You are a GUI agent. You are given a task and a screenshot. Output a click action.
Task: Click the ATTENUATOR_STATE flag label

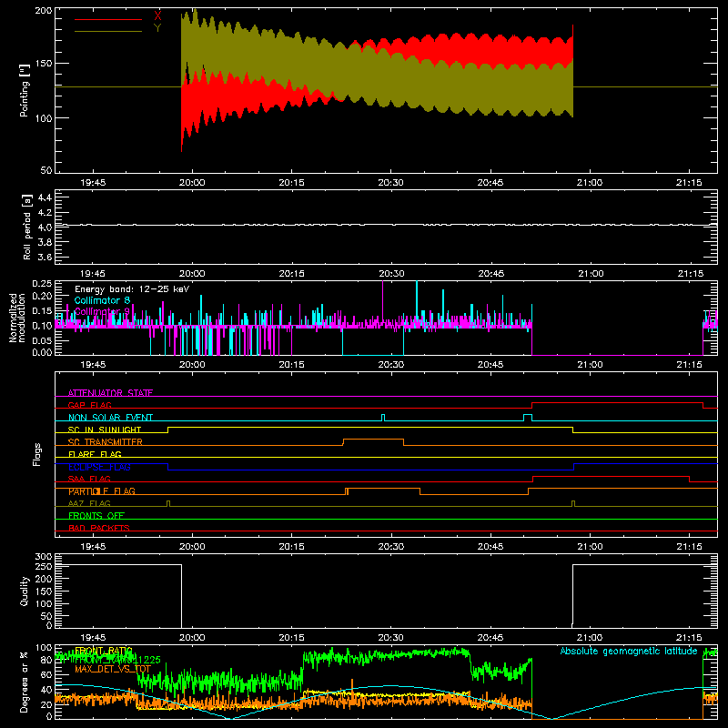click(110, 393)
